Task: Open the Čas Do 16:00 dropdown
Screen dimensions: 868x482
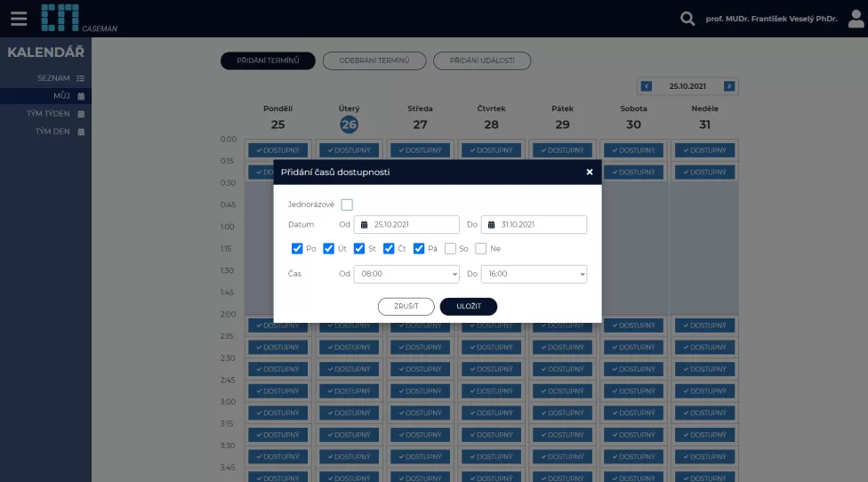Action: [x=534, y=274]
